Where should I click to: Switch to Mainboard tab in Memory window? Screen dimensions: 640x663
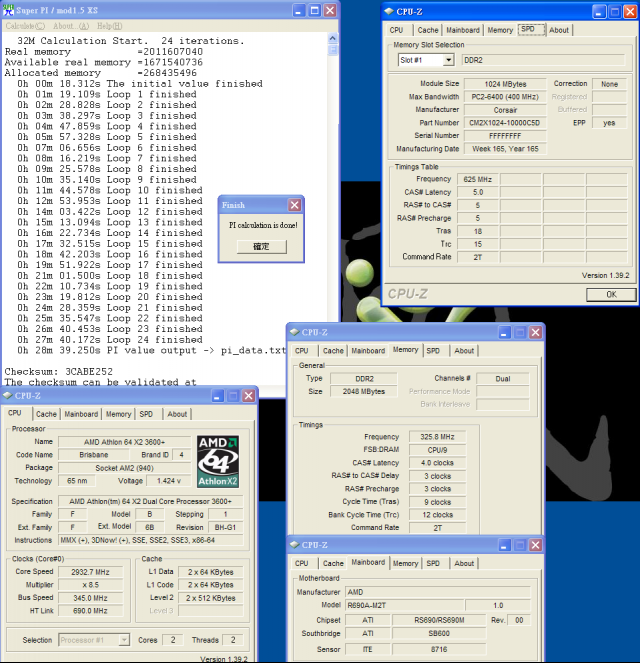pyautogui.click(x=368, y=351)
